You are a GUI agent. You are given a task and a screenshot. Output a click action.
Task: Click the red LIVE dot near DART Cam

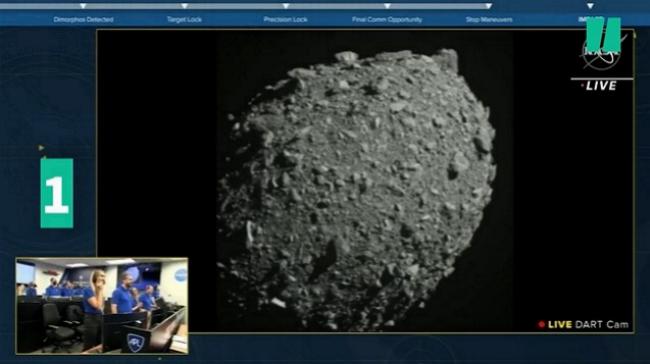click(541, 325)
